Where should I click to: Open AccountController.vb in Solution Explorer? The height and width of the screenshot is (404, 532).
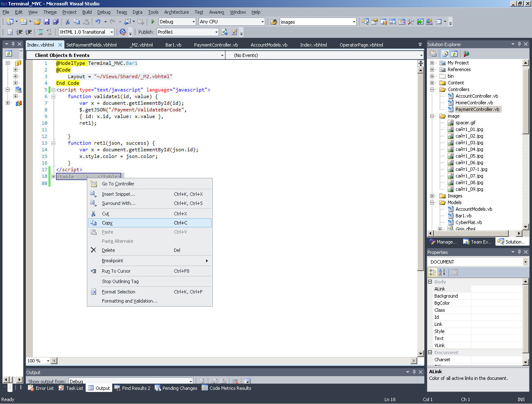click(x=476, y=96)
